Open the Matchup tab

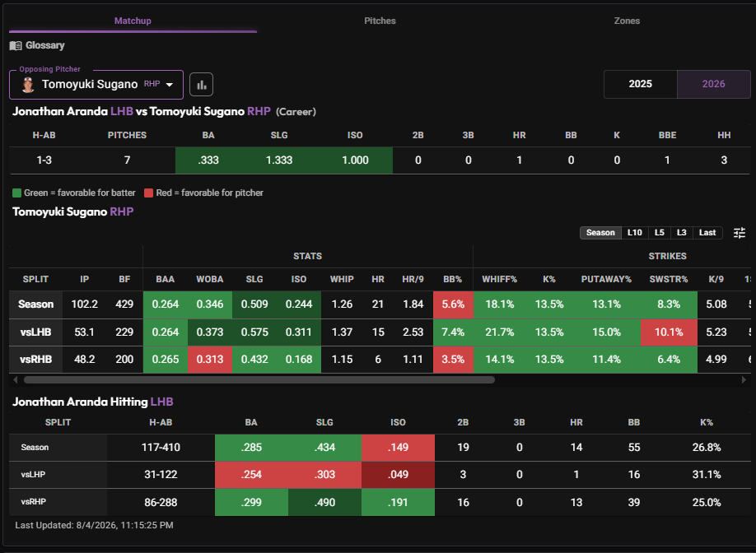click(133, 21)
